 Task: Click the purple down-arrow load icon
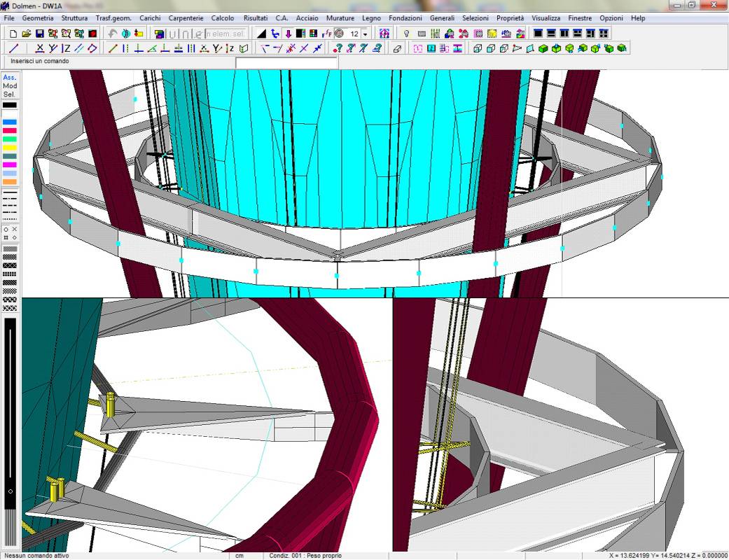coord(289,34)
